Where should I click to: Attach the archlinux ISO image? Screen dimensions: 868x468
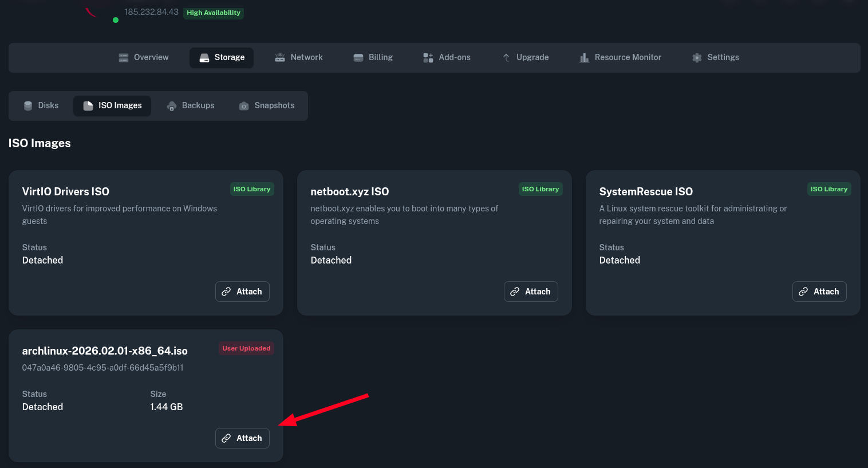242,438
